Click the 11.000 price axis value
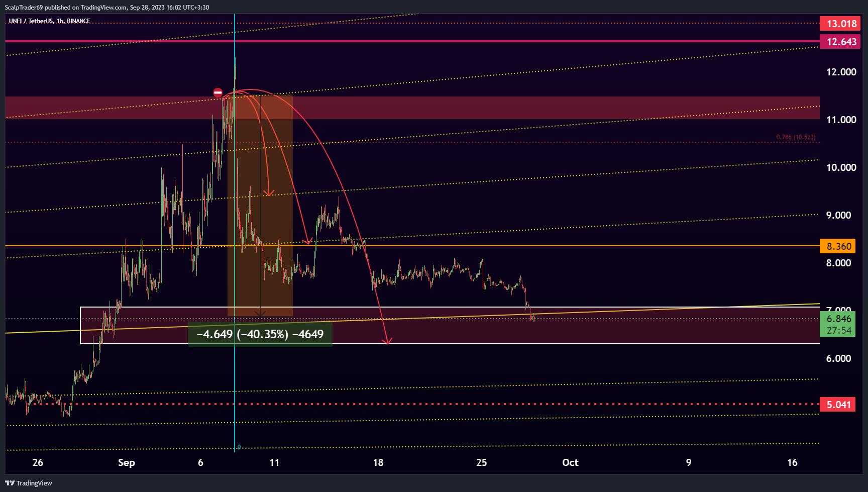Image resolution: width=868 pixels, height=492 pixels. (841, 120)
